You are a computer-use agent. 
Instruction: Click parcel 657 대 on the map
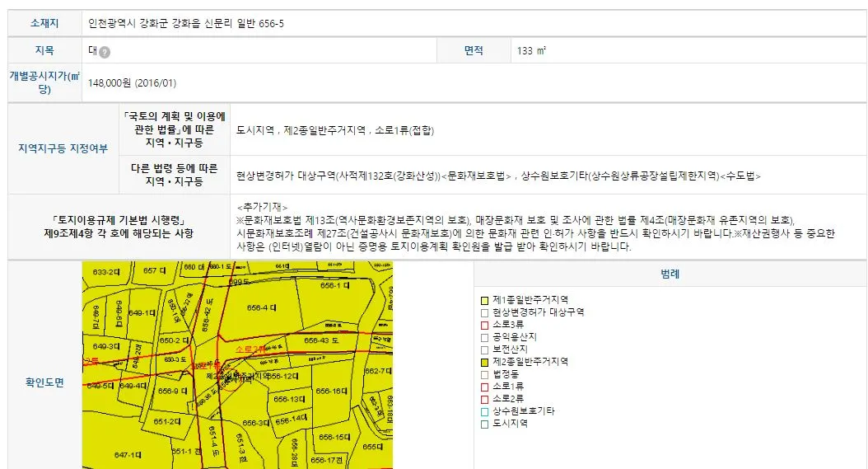pyautogui.click(x=154, y=270)
